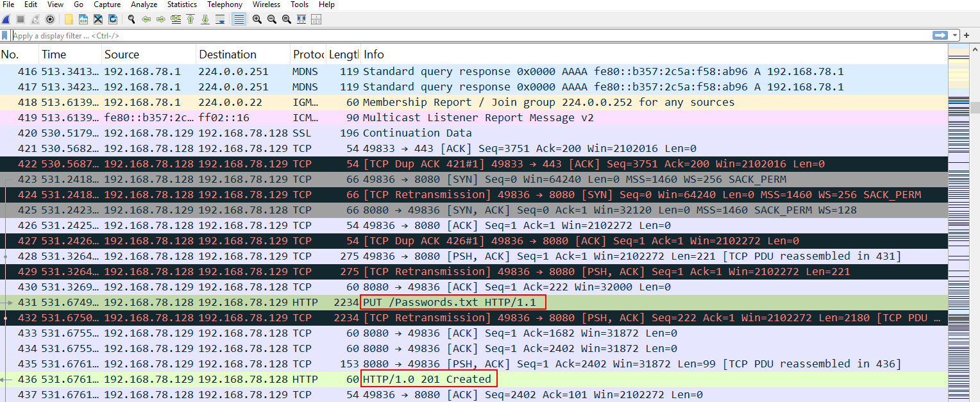
Task: Click the Find packet magnifier icon
Action: click(131, 19)
